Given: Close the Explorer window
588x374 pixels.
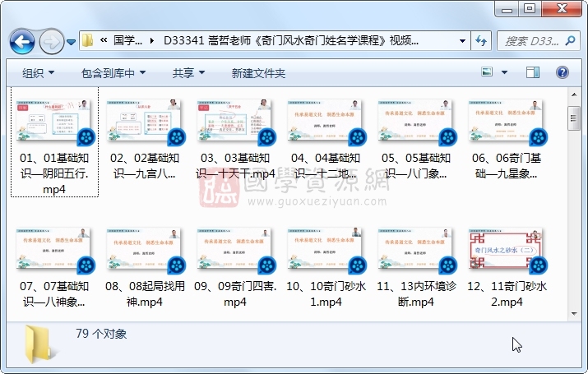Looking at the screenshot, I should 562,8.
